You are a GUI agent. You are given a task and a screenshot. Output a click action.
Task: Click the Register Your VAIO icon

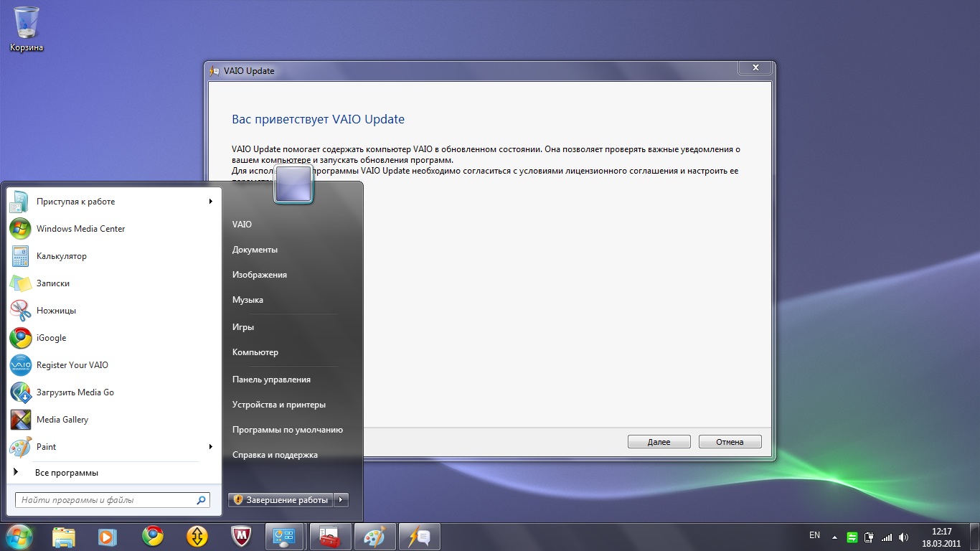tap(20, 365)
